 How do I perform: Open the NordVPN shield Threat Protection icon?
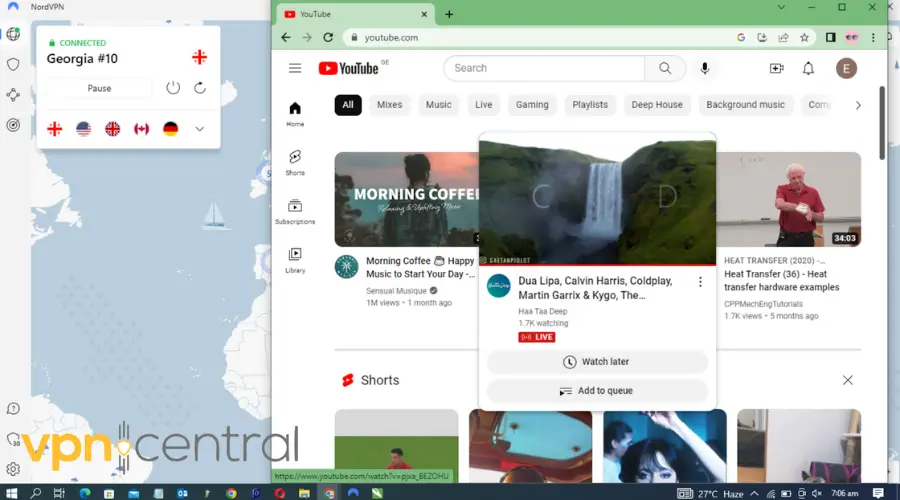[x=13, y=64]
